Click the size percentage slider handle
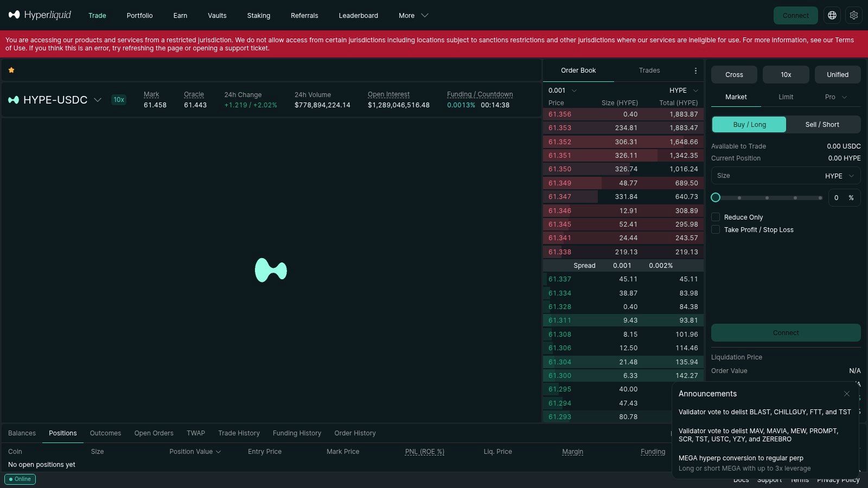Viewport: 868px width, 488px height. [x=716, y=197]
